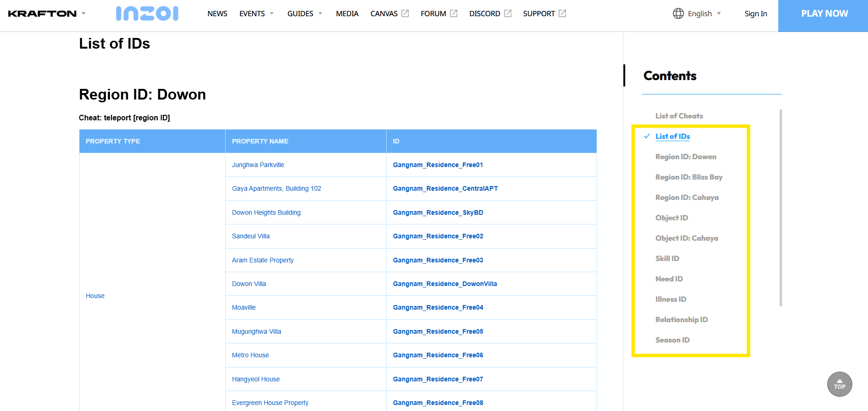Open the CANVAS menu item
The width and height of the screenshot is (868, 411).
point(384,13)
